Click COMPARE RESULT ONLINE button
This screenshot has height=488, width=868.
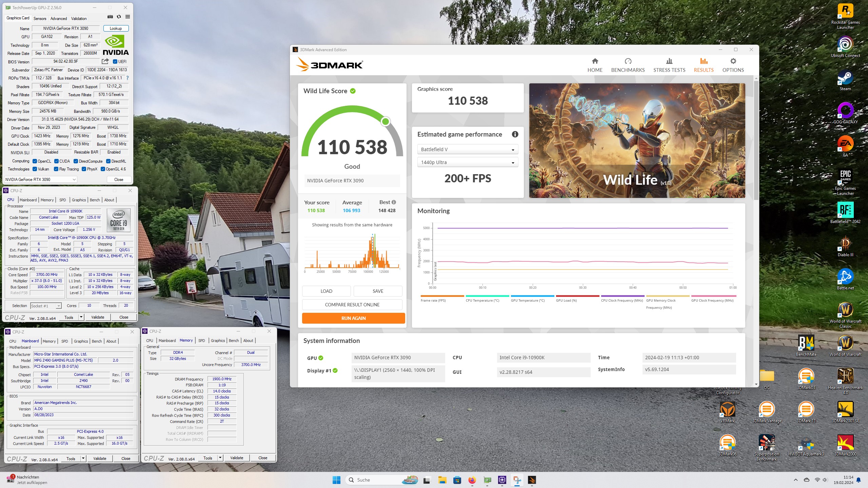(352, 305)
